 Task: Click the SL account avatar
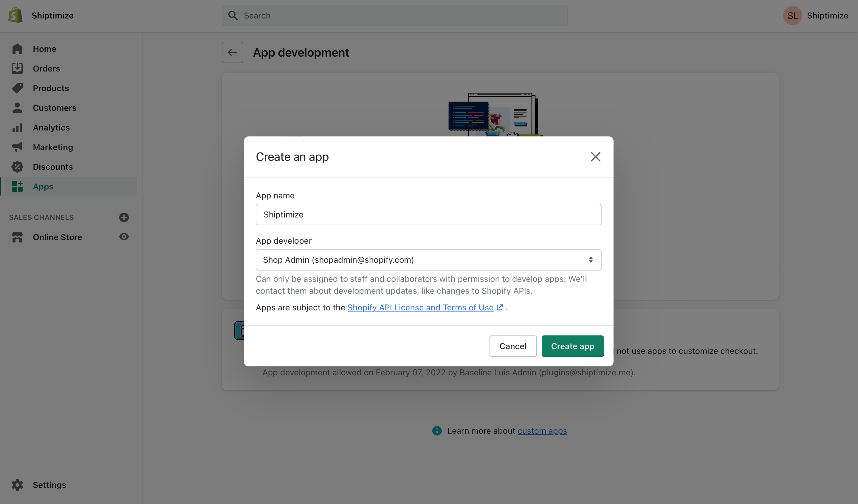coord(793,15)
